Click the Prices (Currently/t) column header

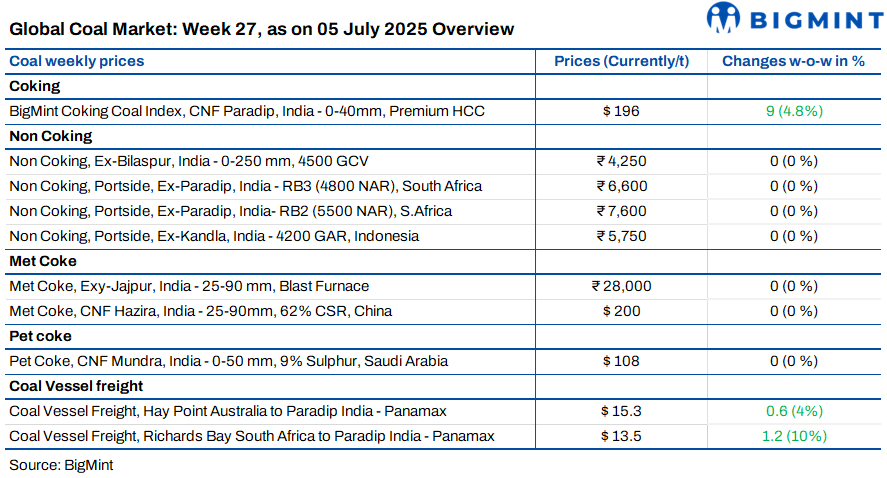coord(621,61)
